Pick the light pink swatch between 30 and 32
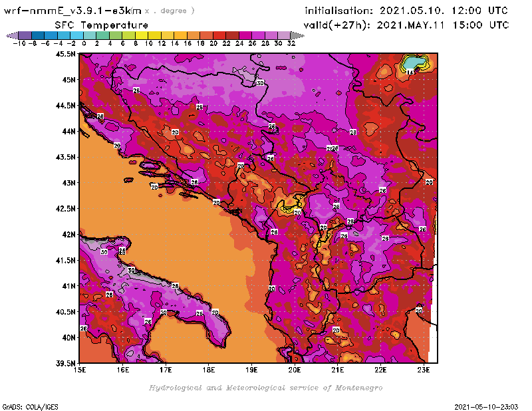This screenshot has height=411, width=532. [284, 35]
